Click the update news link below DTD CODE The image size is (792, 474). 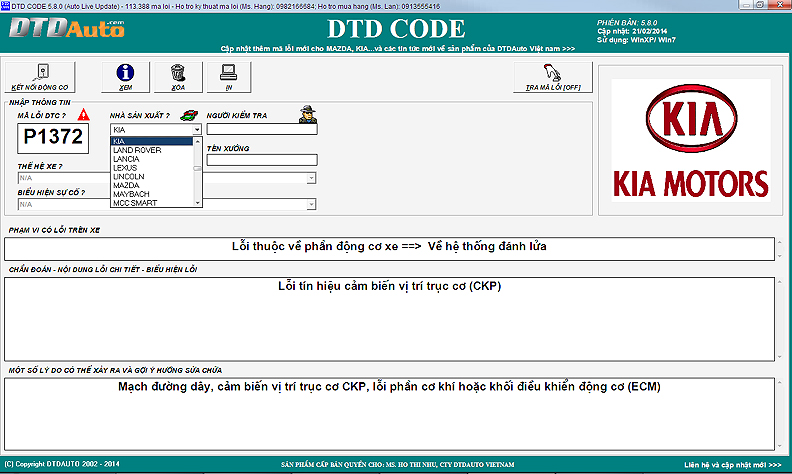tap(398, 49)
